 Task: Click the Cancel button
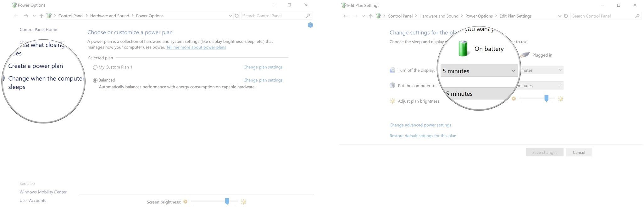point(579,152)
